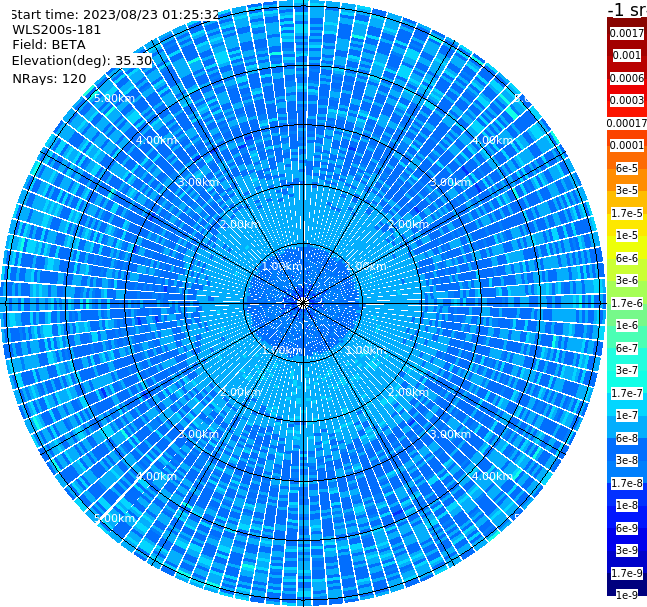Click the 0.0017 colorbar label
Image resolution: width=647 pixels, height=607 pixels.
coord(627,33)
